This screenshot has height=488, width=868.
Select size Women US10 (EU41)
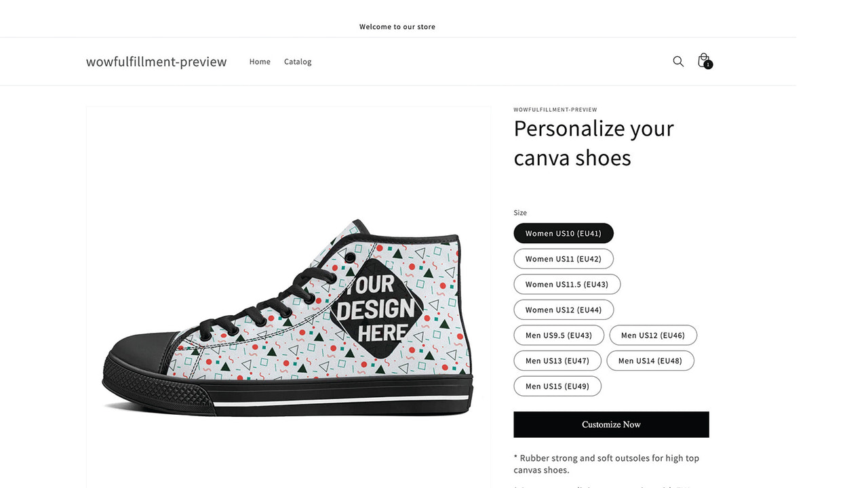563,233
